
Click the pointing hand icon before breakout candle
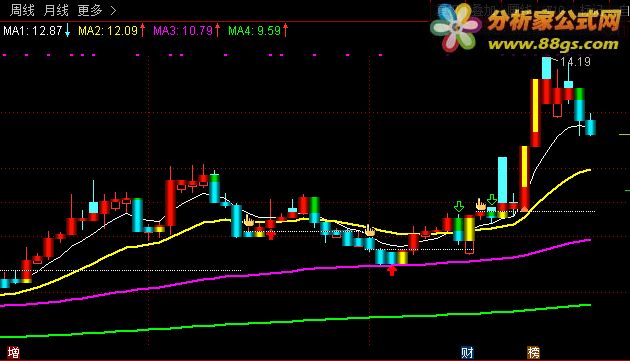(x=481, y=204)
